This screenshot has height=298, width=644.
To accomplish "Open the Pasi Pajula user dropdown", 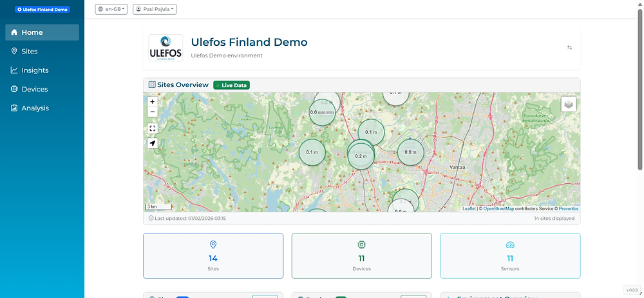I will coord(155,9).
